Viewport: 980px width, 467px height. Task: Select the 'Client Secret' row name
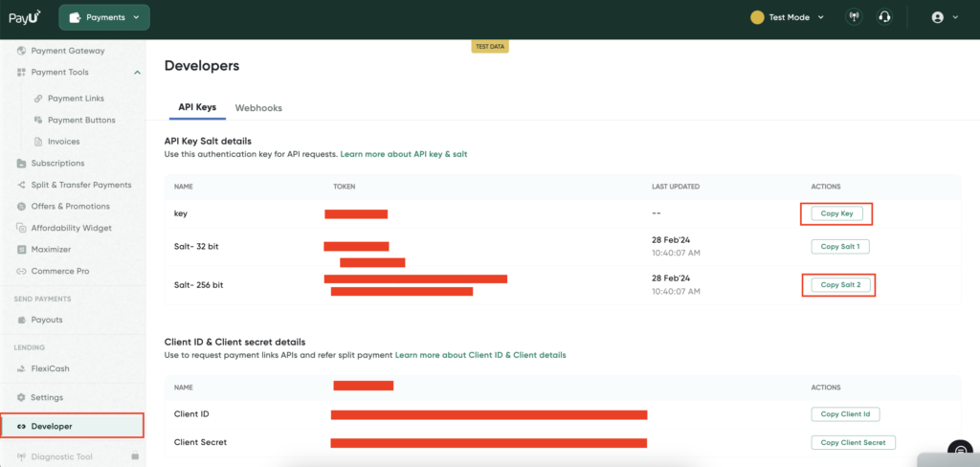coord(200,443)
